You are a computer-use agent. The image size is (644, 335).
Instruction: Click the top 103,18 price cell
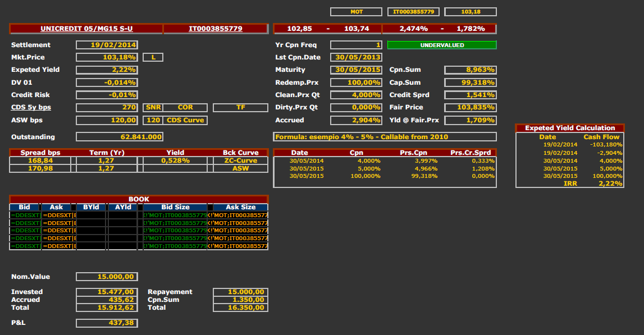point(471,12)
